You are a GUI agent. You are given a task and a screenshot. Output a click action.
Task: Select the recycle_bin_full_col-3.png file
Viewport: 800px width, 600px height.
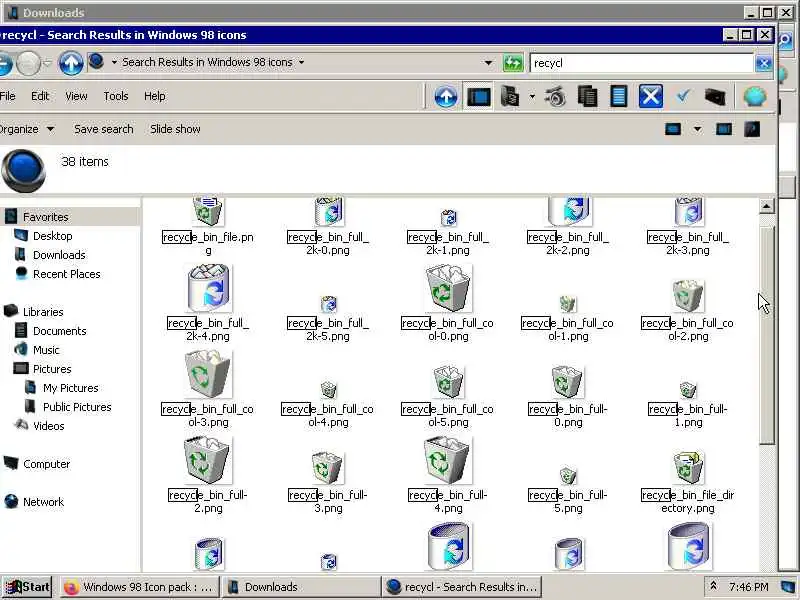tap(208, 389)
